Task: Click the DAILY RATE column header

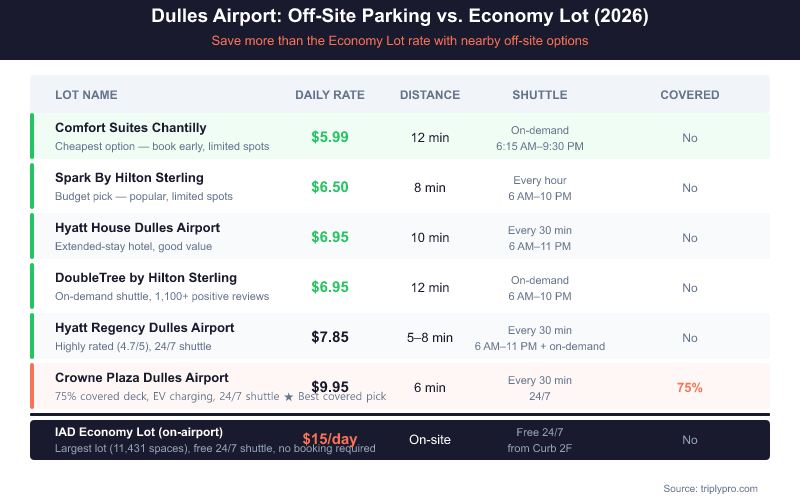Action: pyautogui.click(x=330, y=95)
